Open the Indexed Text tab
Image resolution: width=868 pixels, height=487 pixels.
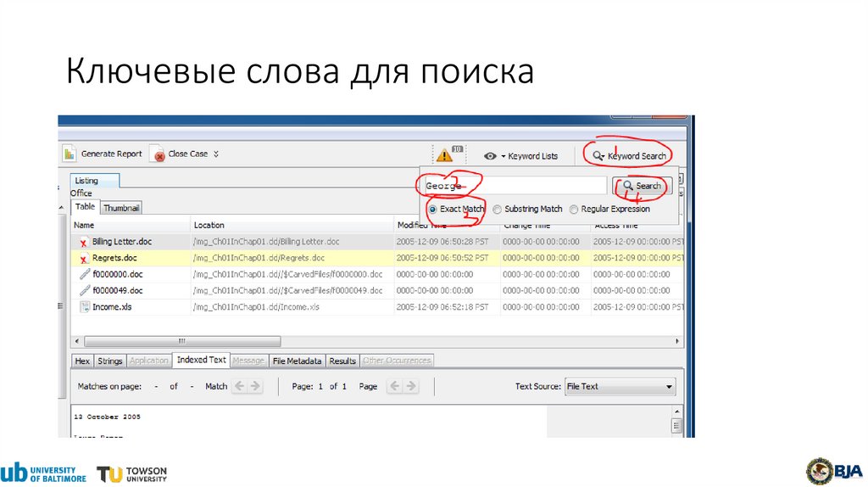coord(202,360)
